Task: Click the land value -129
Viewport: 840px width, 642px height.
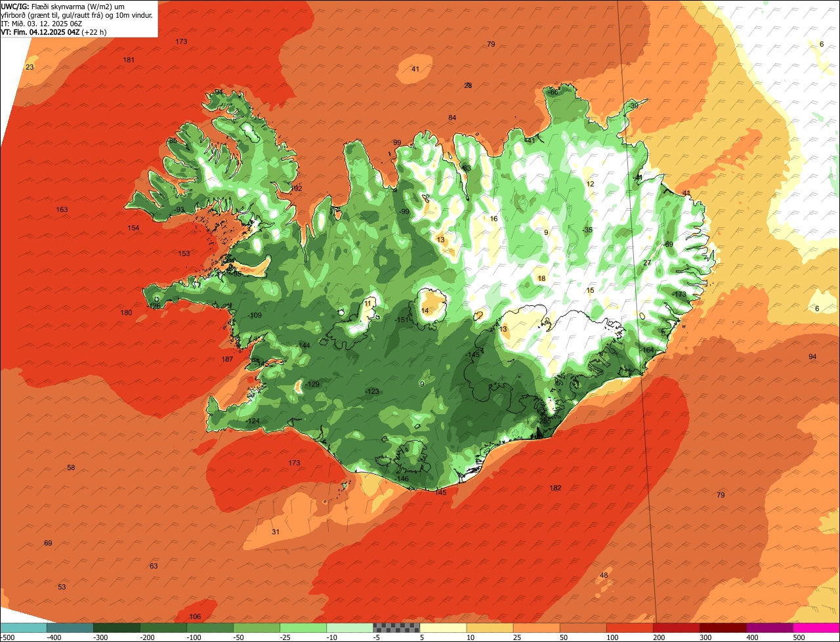Action: click(x=312, y=385)
